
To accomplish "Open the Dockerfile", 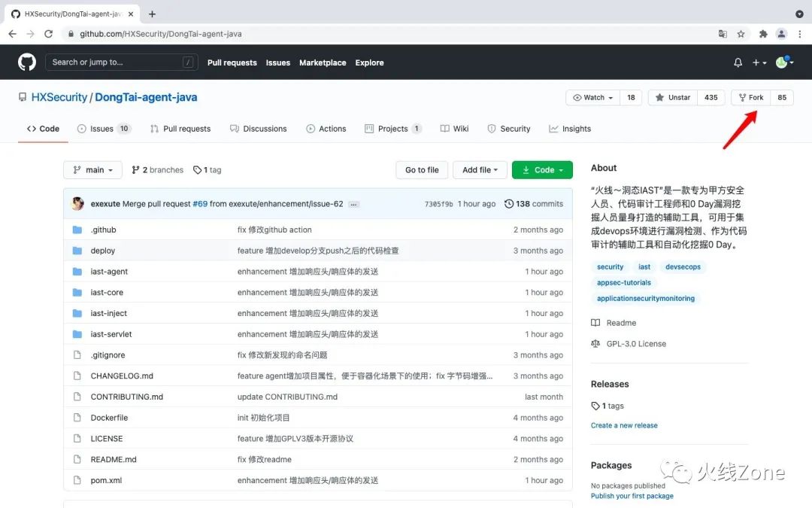I will 109,417.
